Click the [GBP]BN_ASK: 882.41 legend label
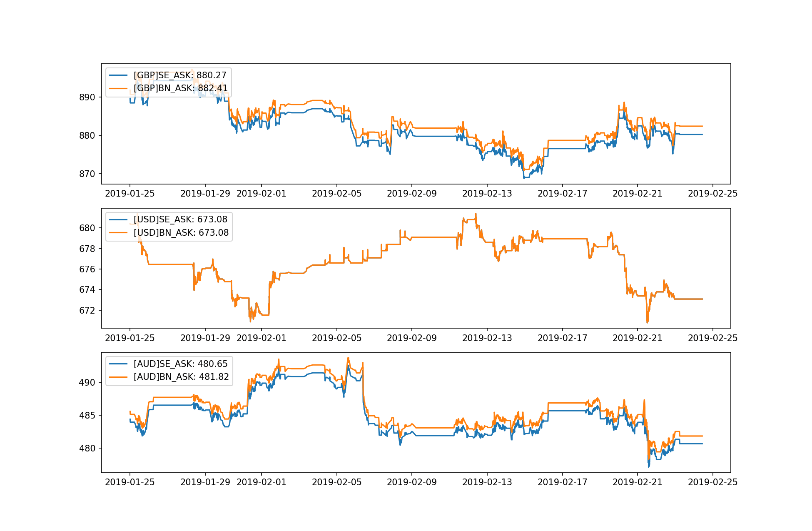812x531 pixels. (x=180, y=88)
